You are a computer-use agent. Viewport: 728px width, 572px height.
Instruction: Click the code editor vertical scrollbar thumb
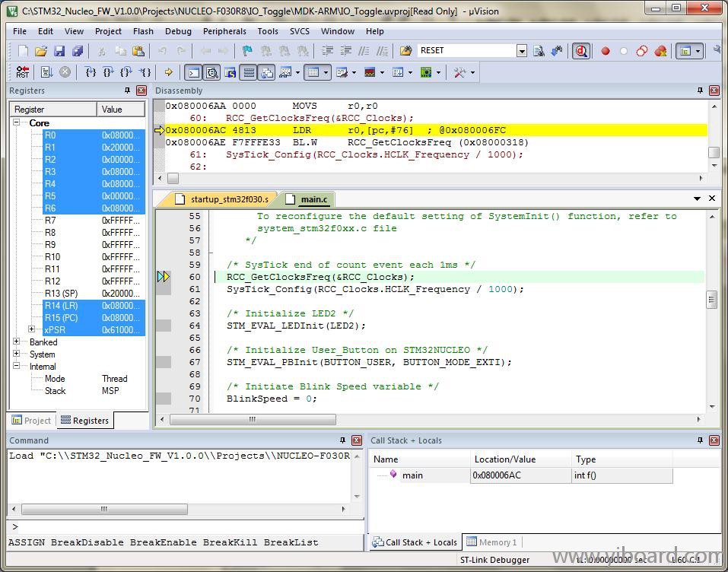pyautogui.click(x=712, y=300)
